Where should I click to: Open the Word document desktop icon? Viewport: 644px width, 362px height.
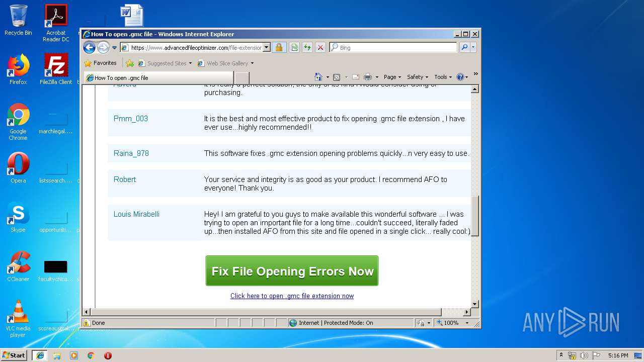click(x=132, y=15)
